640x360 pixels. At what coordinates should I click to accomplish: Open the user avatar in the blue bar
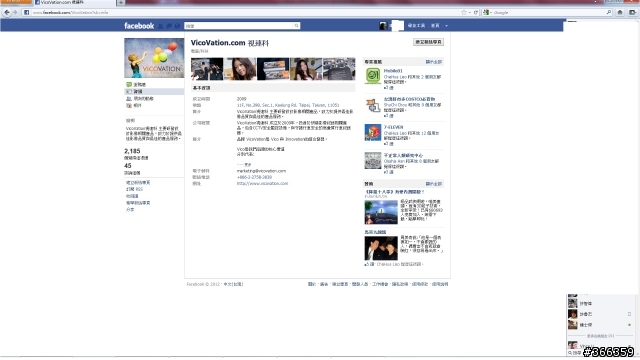(x=383, y=26)
